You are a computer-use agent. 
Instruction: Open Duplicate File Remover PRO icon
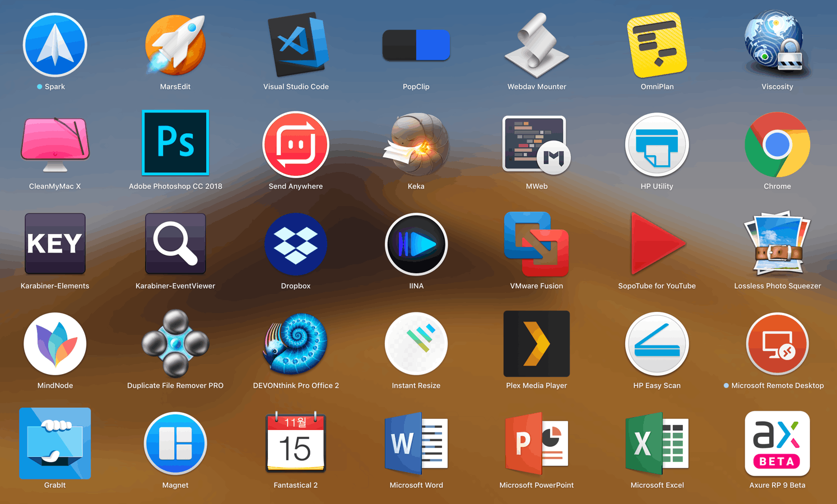175,343
